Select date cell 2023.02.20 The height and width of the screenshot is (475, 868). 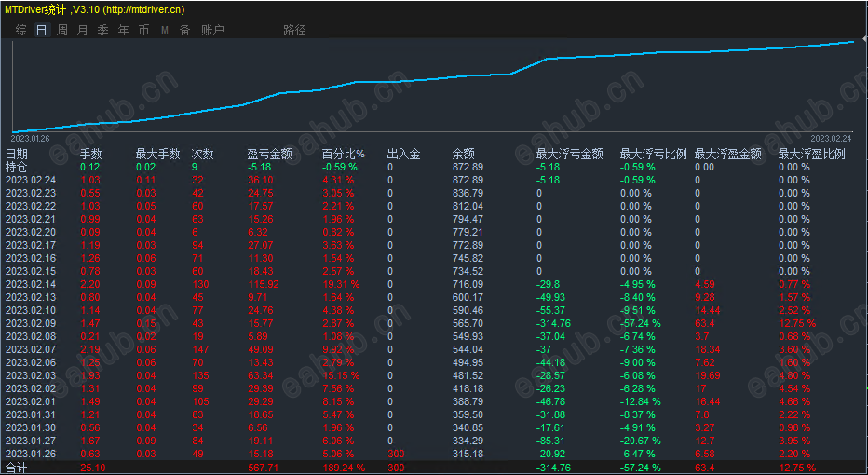[x=31, y=232]
